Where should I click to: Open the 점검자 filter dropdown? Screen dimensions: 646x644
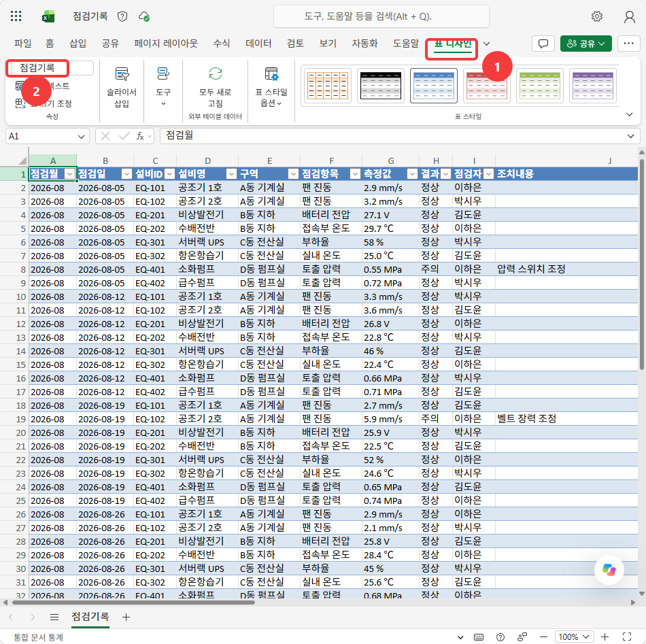[488, 174]
